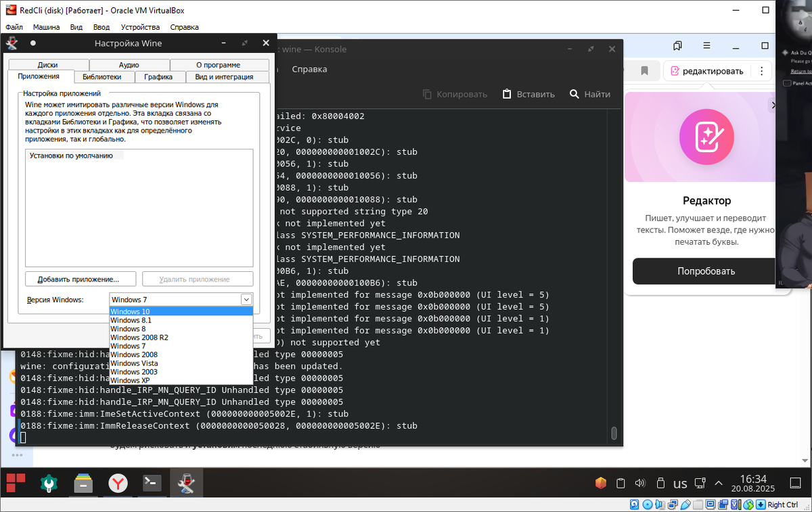
Task: Open the О программе tab
Action: tap(218, 65)
